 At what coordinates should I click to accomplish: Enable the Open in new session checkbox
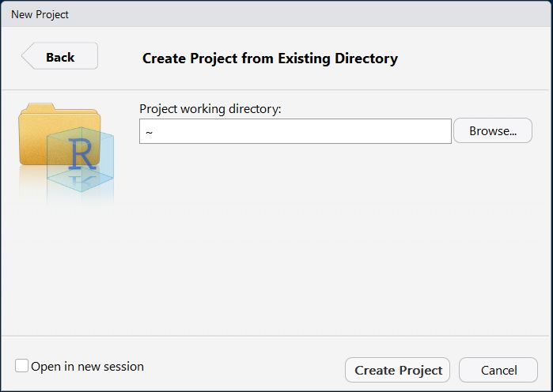point(22,366)
